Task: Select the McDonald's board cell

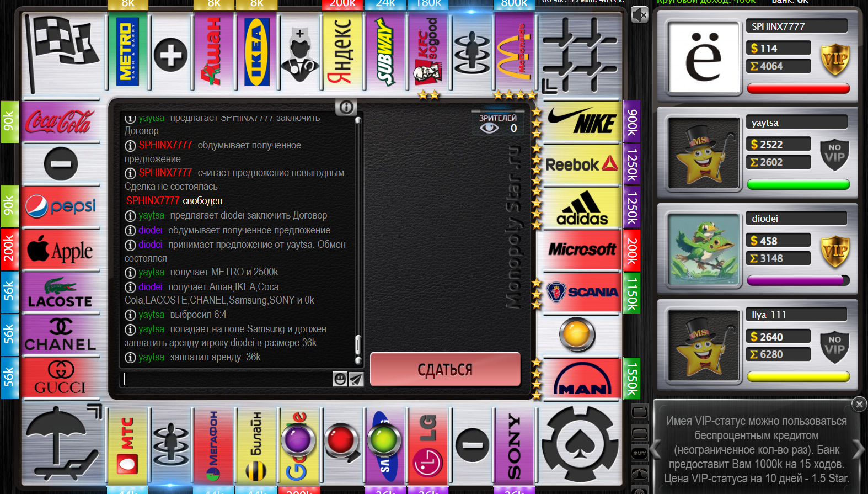Action: (x=515, y=51)
